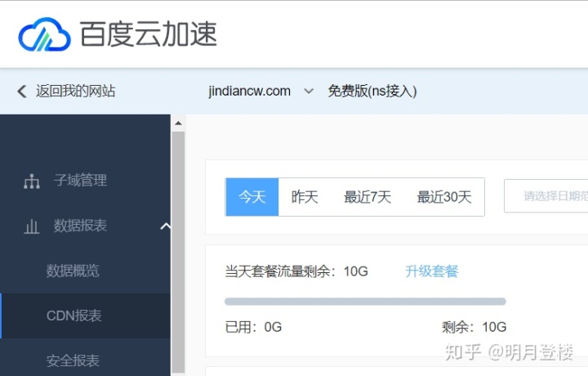Click the 百度云加速 title text

click(149, 34)
